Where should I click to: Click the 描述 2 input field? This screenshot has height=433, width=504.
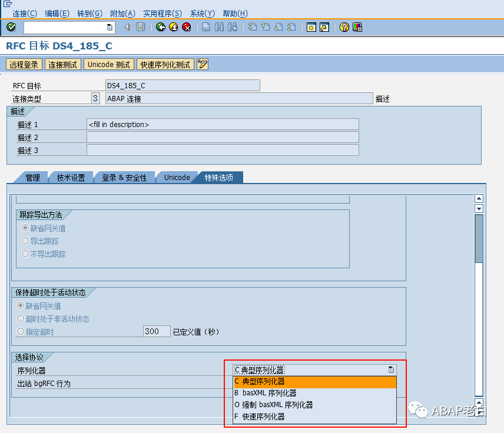tap(223, 137)
